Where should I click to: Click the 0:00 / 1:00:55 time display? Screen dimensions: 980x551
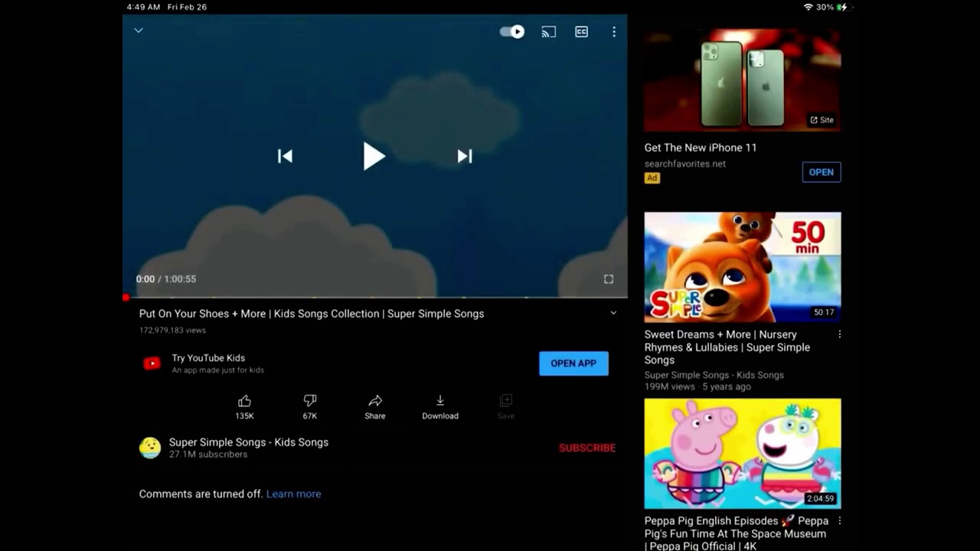(166, 279)
